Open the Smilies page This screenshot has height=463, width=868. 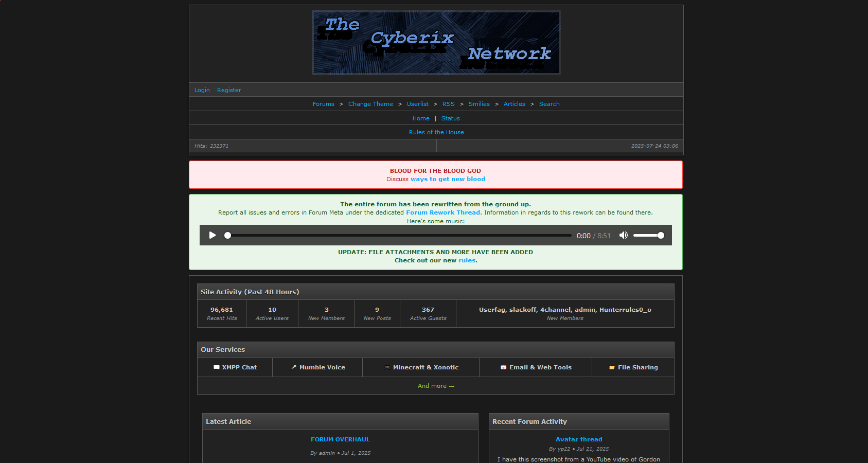(479, 104)
